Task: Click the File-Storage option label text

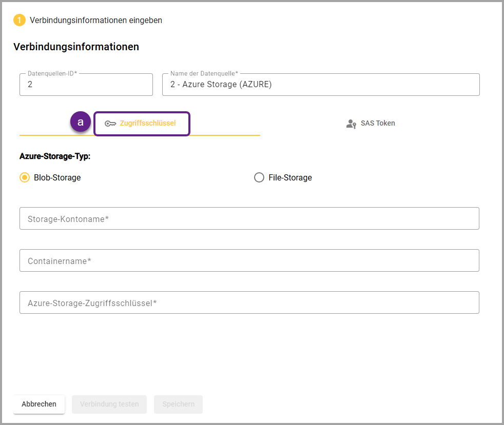Action: click(290, 178)
